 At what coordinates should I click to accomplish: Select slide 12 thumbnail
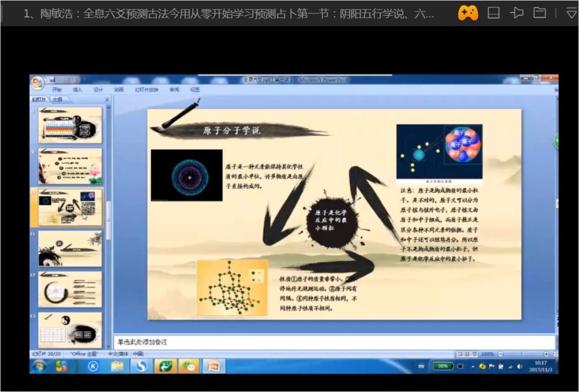click(x=70, y=290)
